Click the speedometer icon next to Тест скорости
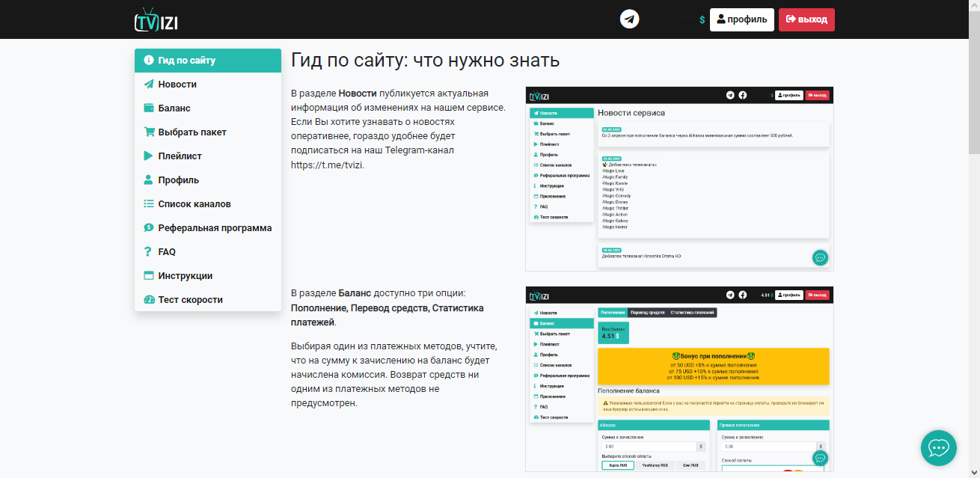 coord(149,300)
